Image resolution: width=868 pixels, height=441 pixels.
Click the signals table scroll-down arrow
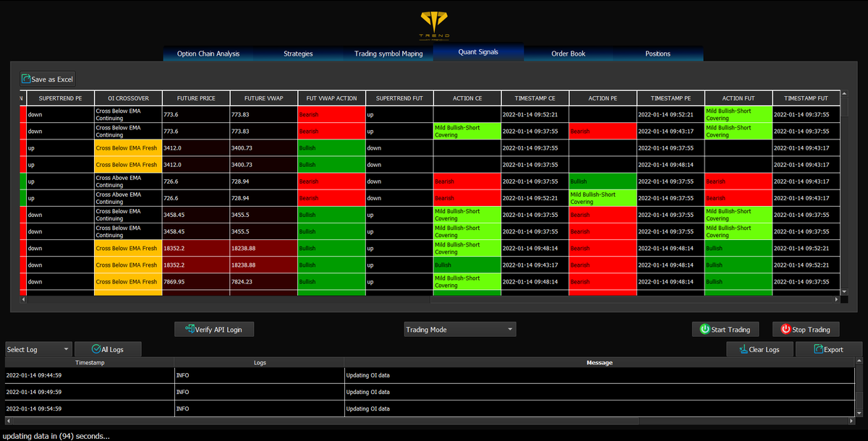pos(844,291)
